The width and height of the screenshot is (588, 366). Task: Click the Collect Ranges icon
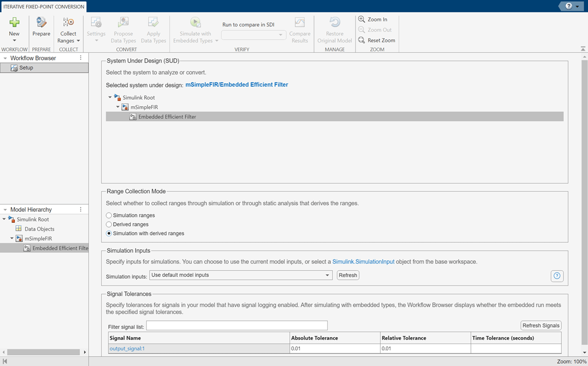point(68,22)
